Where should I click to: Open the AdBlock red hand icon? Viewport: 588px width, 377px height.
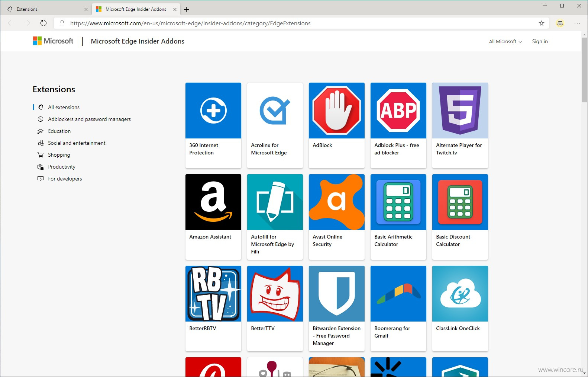pyautogui.click(x=337, y=111)
